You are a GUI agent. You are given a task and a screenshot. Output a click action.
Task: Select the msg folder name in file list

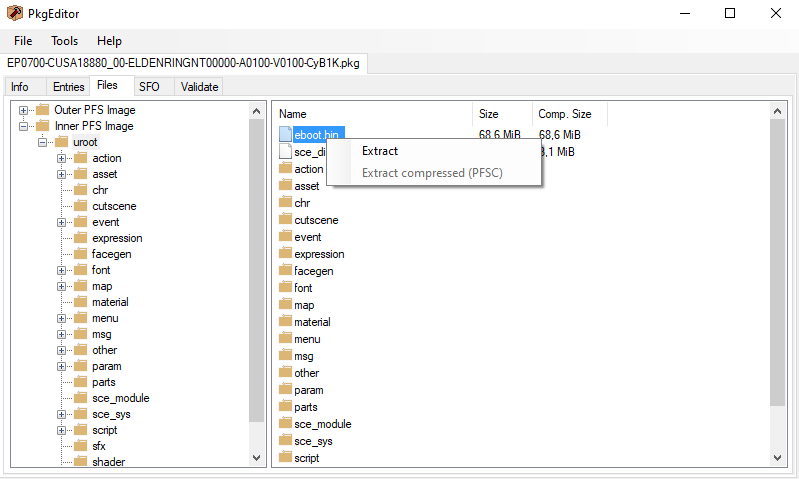(304, 356)
